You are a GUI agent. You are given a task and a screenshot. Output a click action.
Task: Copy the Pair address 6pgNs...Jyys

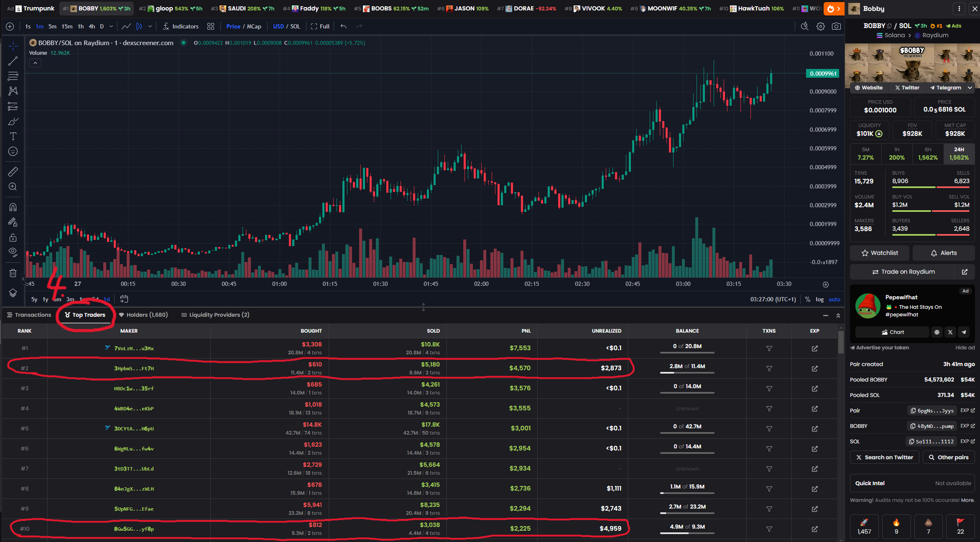click(x=932, y=411)
